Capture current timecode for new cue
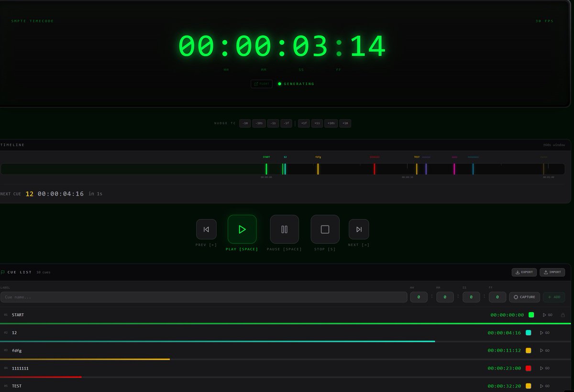This screenshot has height=392, width=574. pos(525,297)
